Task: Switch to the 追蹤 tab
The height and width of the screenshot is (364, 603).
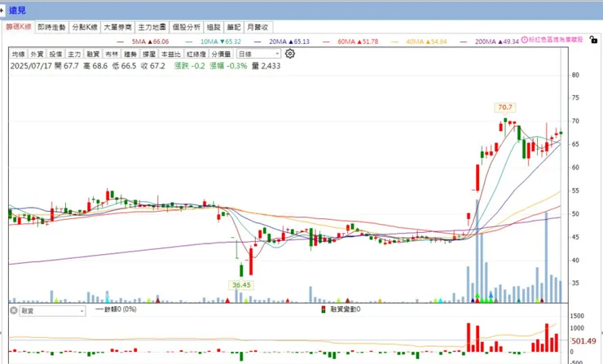Action: point(213,27)
